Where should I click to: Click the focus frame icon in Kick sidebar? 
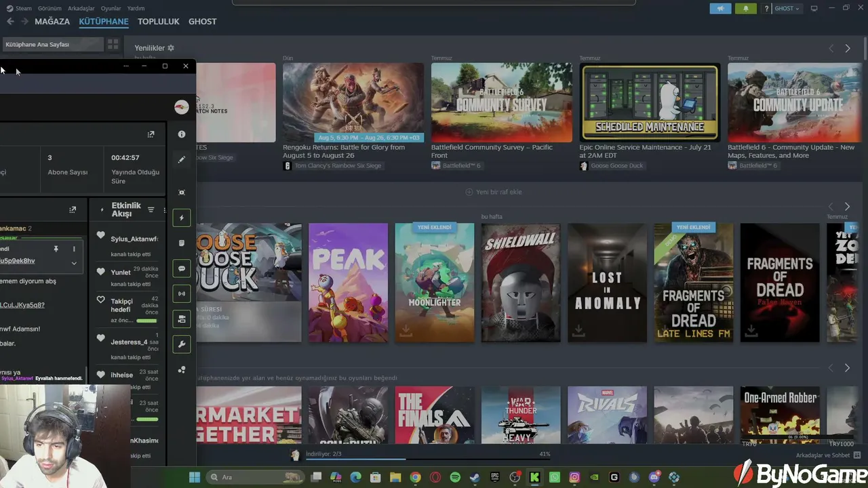(x=182, y=192)
